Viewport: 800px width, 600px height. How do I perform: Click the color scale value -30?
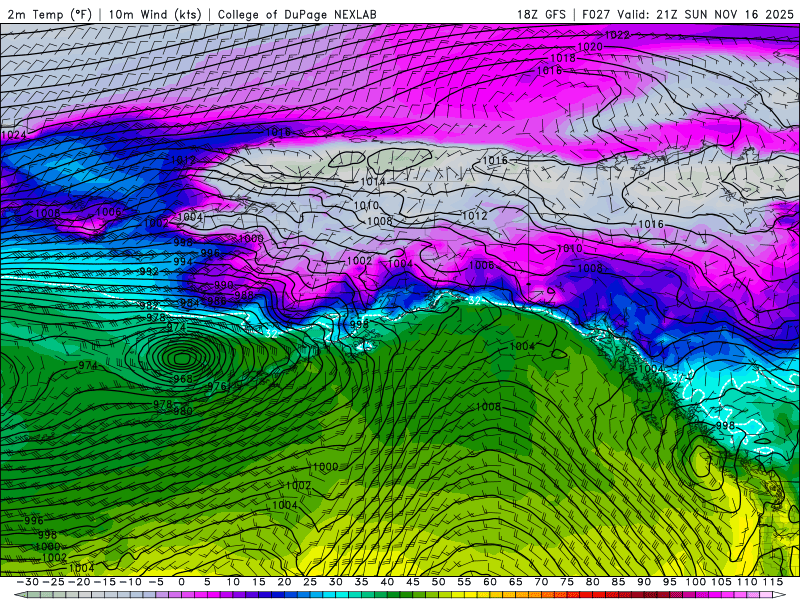point(28,582)
